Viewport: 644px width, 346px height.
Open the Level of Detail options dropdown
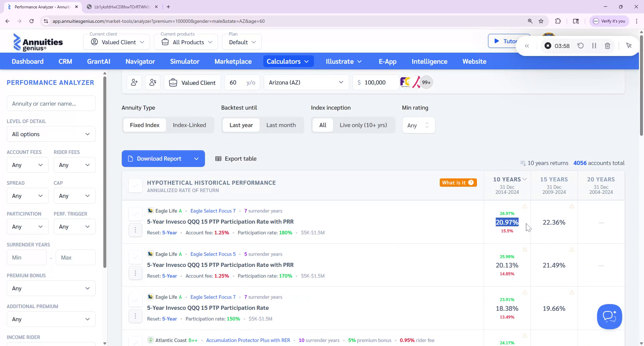coord(51,134)
